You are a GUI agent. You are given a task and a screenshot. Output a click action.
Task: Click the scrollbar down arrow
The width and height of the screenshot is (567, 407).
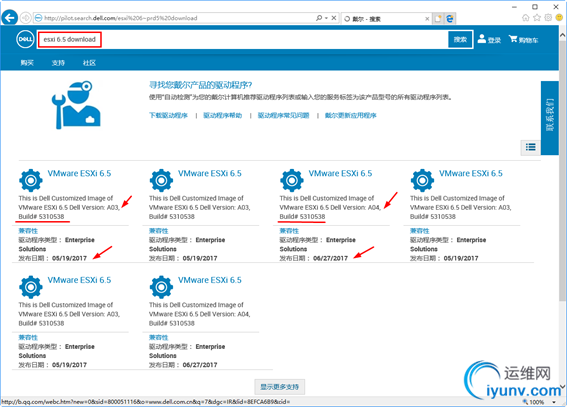(x=562, y=387)
